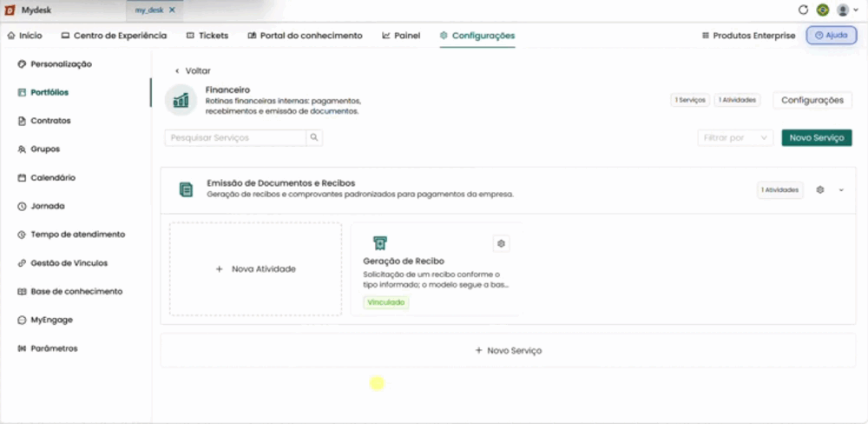Click the green Novo Serviço button

[817, 138]
